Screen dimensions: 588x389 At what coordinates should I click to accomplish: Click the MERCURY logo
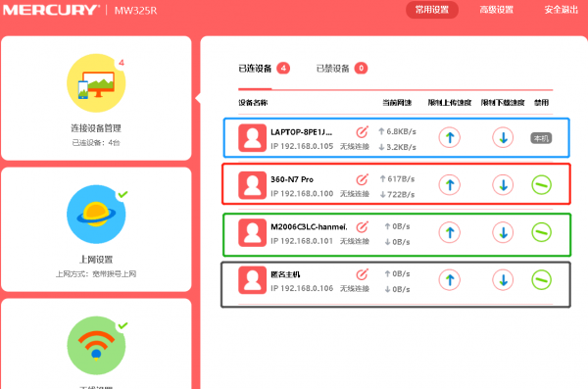[x=51, y=10]
